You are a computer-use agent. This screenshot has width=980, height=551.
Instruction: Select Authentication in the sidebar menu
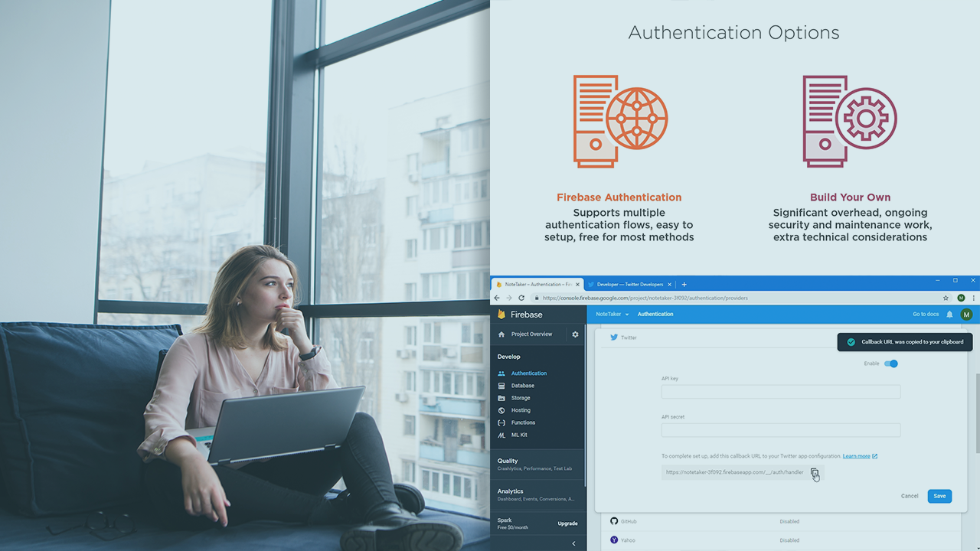529,373
